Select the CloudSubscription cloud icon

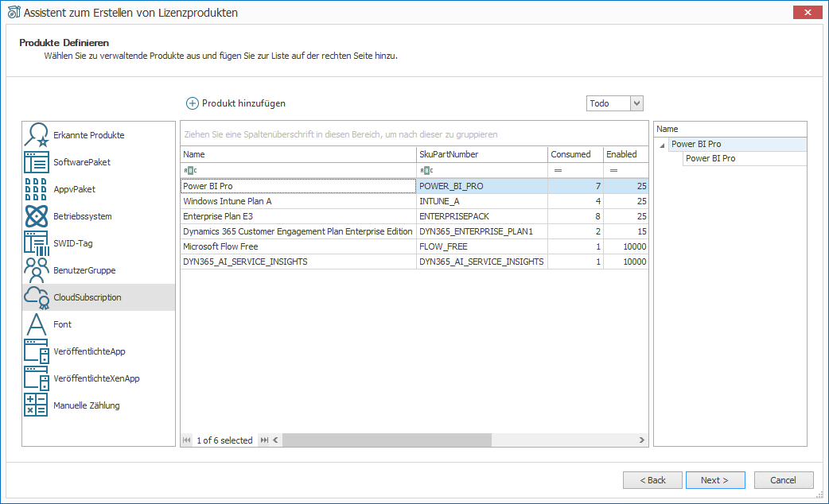pyautogui.click(x=36, y=297)
